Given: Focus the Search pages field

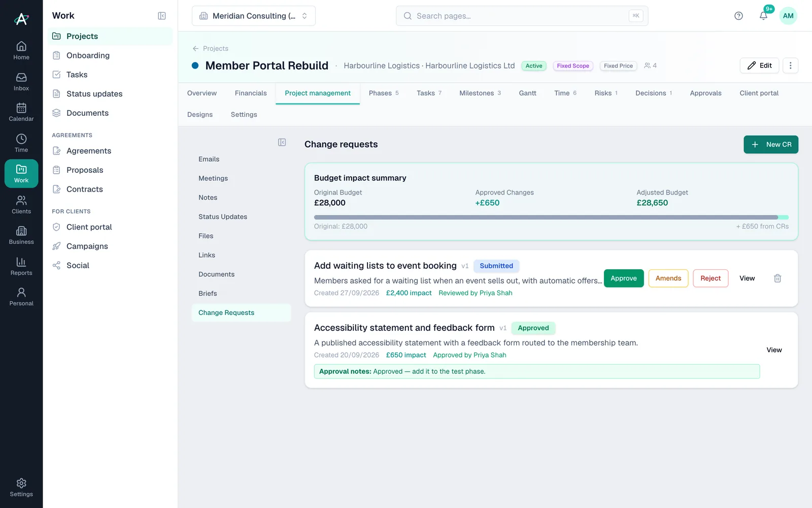Looking at the screenshot, I should 522,16.
